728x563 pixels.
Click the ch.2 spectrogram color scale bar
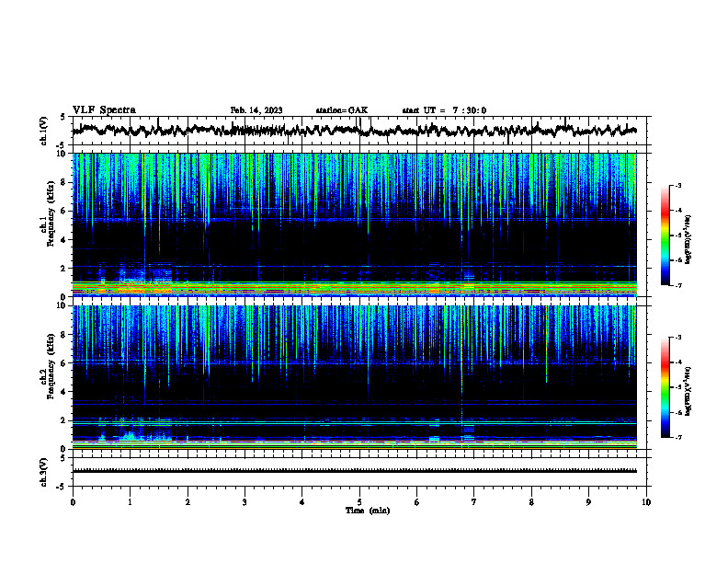click(x=665, y=387)
